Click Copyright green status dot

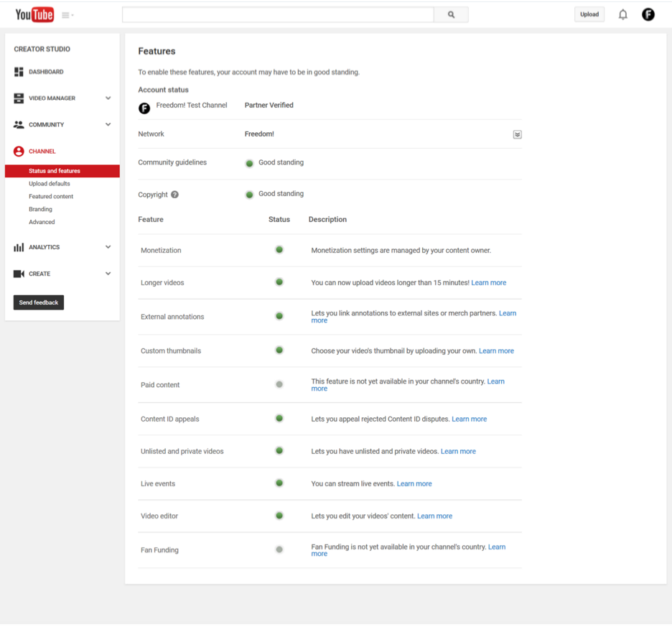(249, 195)
